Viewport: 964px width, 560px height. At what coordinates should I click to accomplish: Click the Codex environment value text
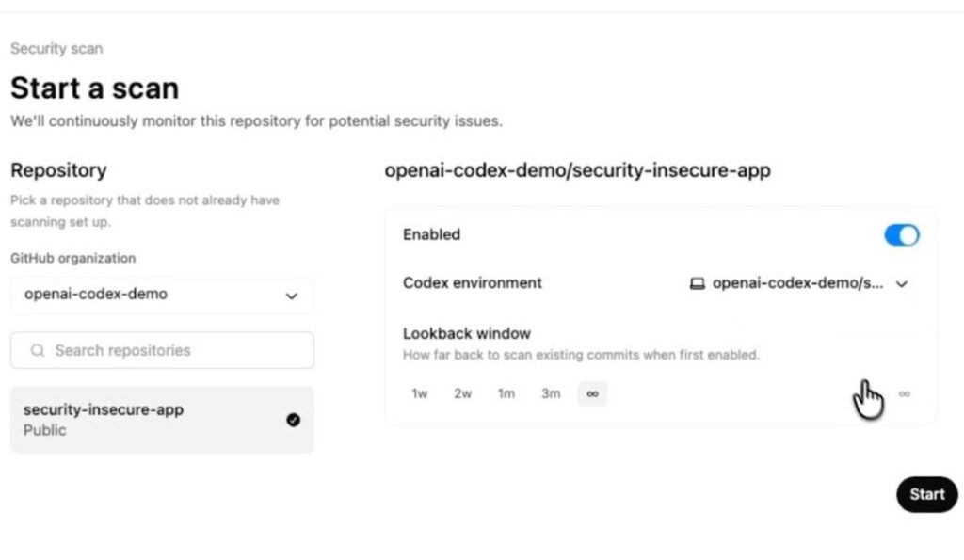(x=797, y=283)
